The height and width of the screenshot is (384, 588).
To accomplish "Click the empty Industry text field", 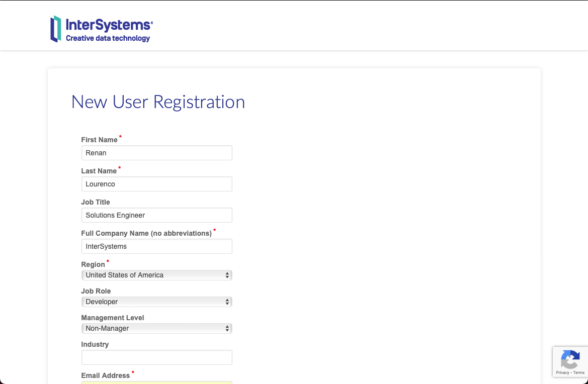I will click(x=156, y=357).
